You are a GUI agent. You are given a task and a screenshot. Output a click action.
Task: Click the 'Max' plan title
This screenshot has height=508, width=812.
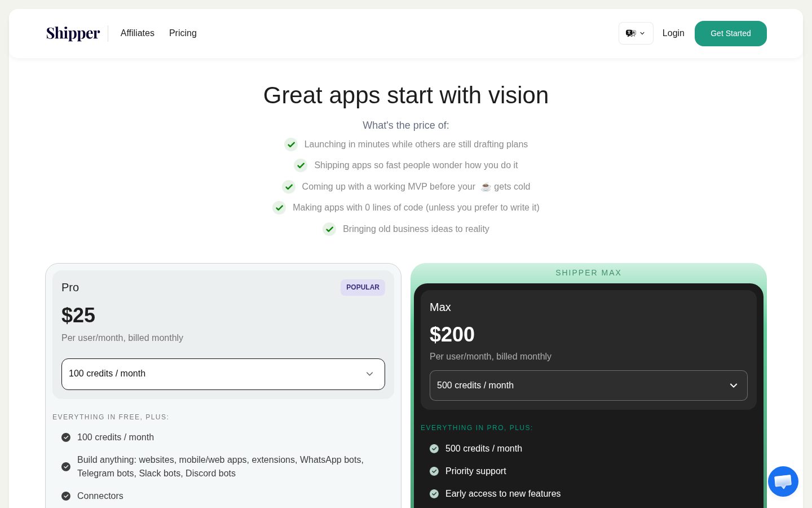pyautogui.click(x=440, y=308)
